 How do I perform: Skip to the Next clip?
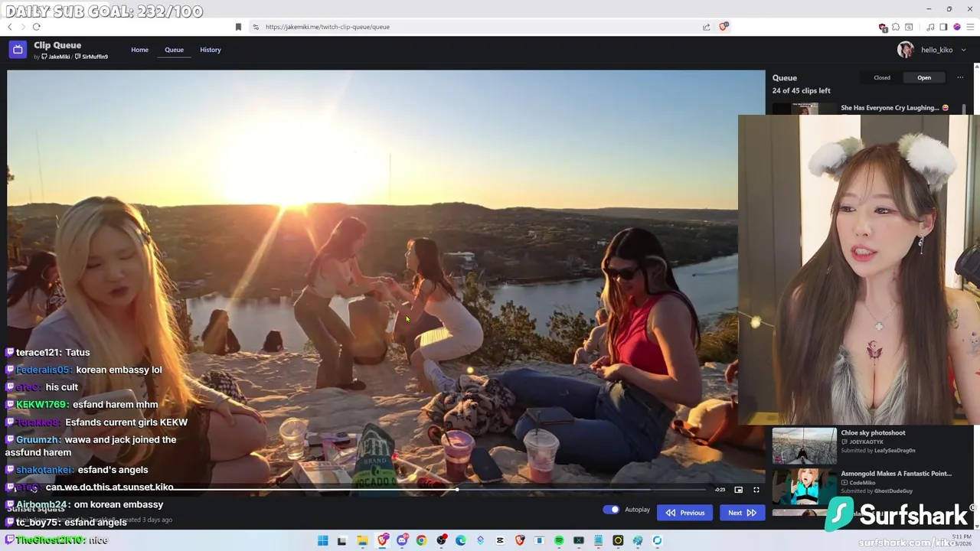742,513
